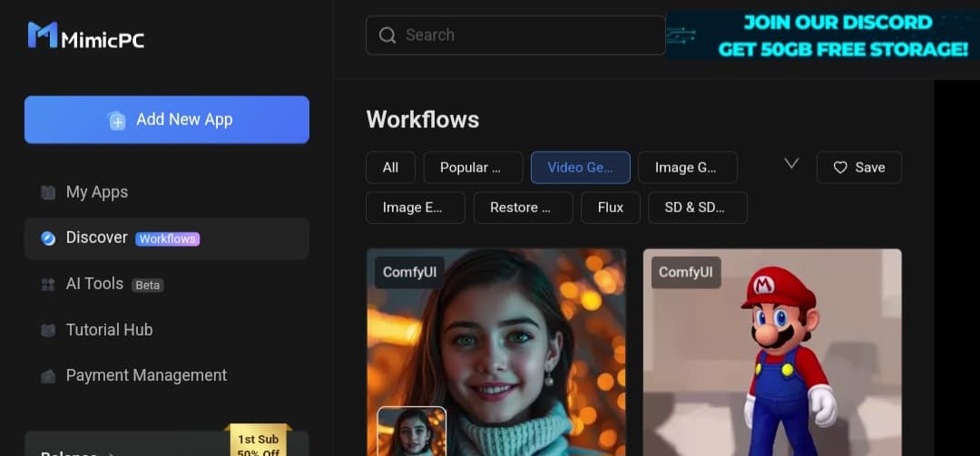Select the Flux filter tab
The height and width of the screenshot is (456, 980).
611,208
